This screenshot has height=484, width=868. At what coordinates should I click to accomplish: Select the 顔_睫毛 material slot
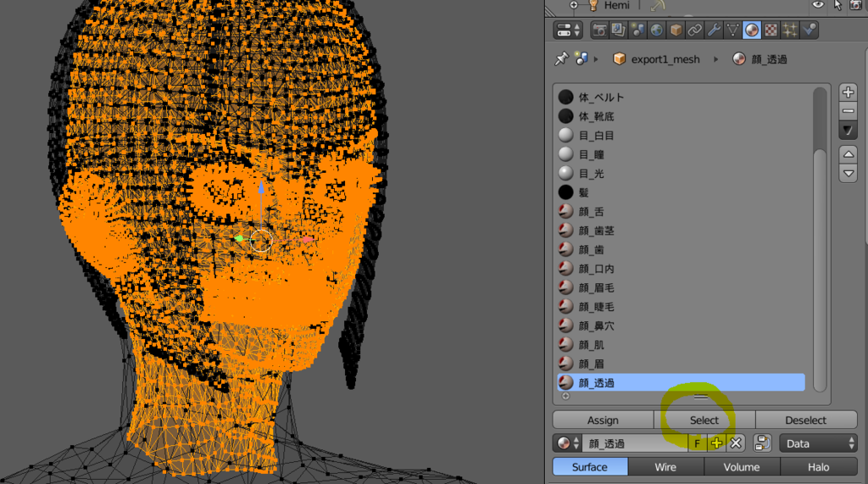[x=682, y=306]
